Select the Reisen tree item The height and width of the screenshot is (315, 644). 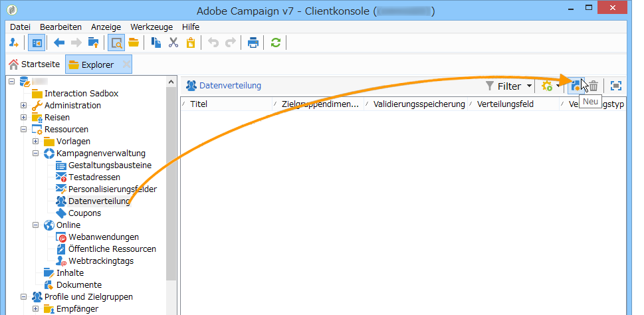57,118
